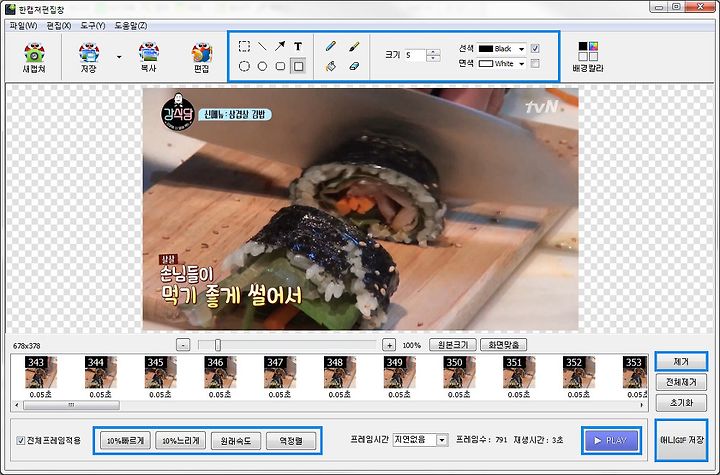
Task: Open the 편집(X) menu
Action: (x=59, y=26)
